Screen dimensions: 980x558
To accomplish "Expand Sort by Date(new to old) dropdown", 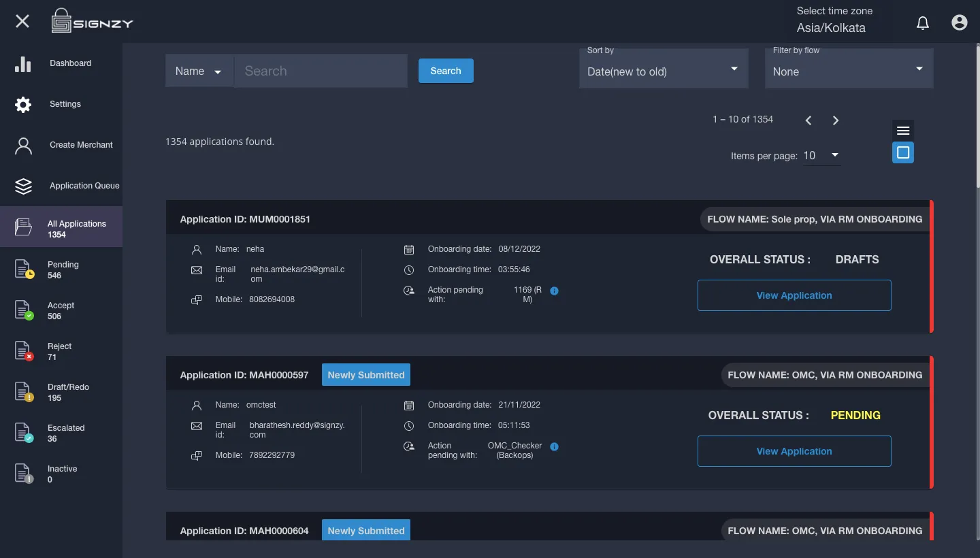I will pyautogui.click(x=664, y=68).
